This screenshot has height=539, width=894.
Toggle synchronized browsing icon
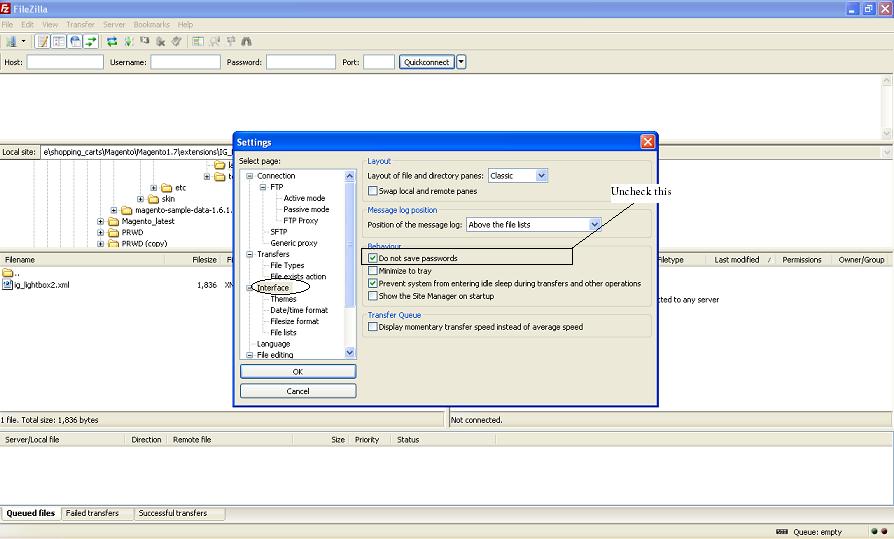[x=230, y=41]
